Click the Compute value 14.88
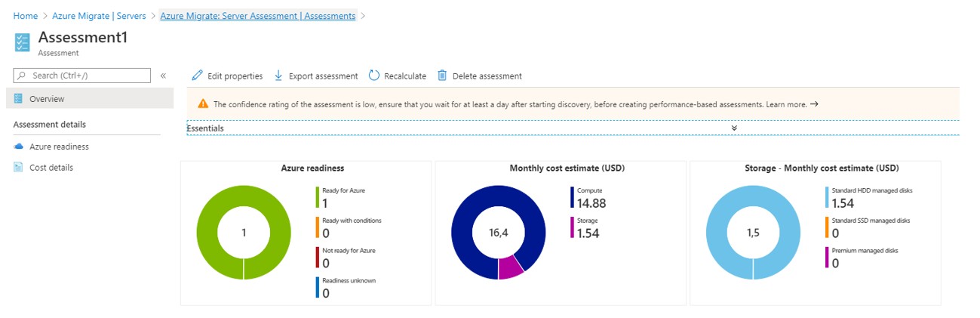The width and height of the screenshot is (980, 318). pos(591,203)
